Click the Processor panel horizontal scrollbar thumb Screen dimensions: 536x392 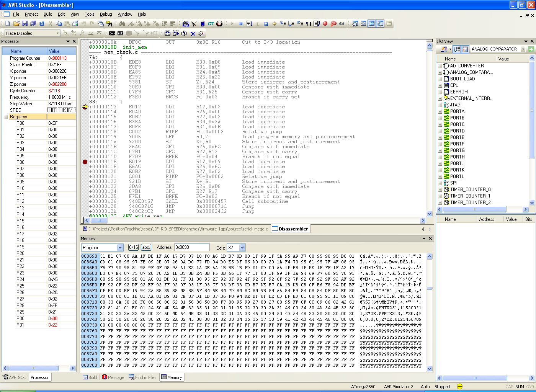click(x=33, y=368)
